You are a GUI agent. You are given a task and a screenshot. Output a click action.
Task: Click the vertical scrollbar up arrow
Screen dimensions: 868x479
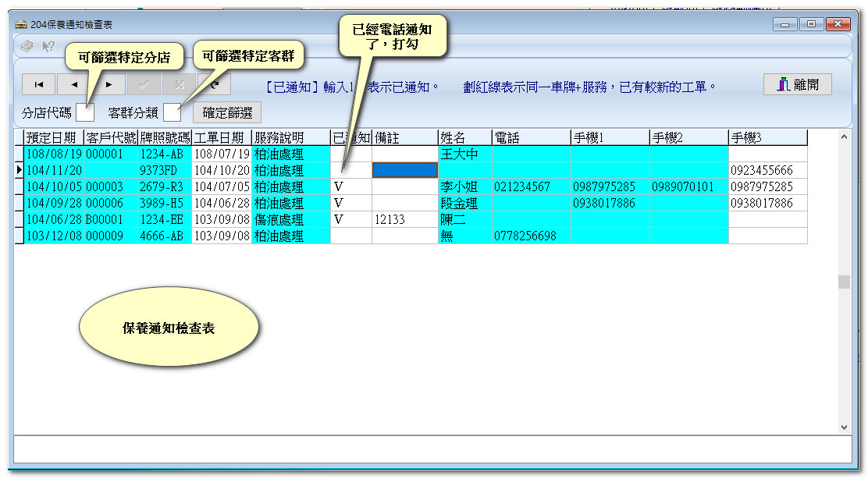tap(844, 137)
